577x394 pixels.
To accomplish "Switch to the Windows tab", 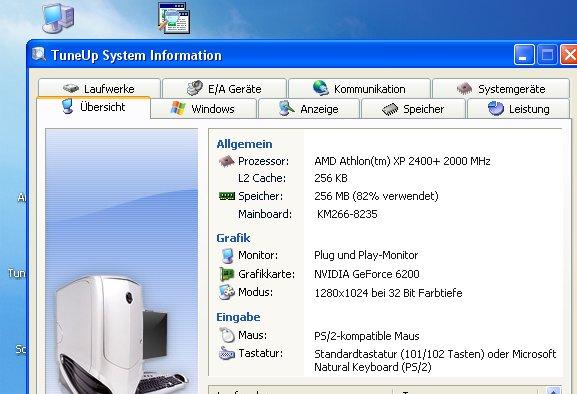I will (203, 109).
